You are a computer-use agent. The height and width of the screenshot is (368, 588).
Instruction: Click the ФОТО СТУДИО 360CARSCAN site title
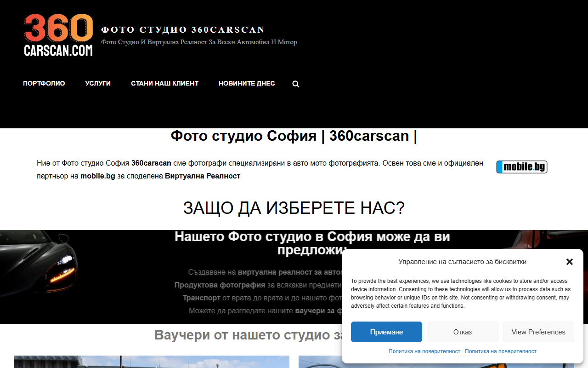click(x=183, y=30)
